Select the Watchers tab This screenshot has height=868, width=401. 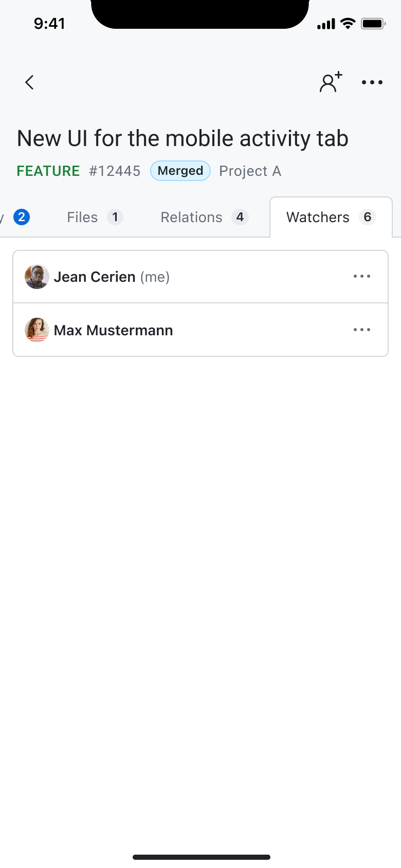coord(317,217)
